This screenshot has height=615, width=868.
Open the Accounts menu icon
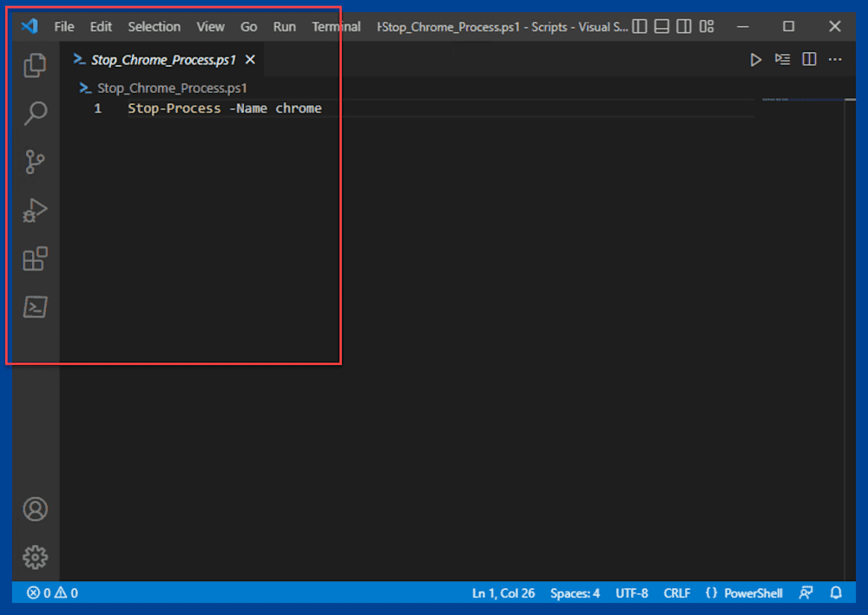[36, 509]
